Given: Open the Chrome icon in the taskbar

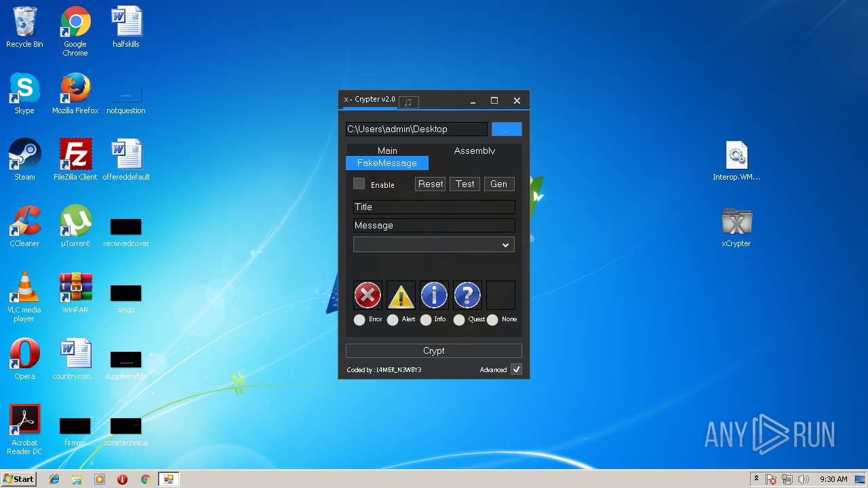Looking at the screenshot, I should (x=145, y=479).
